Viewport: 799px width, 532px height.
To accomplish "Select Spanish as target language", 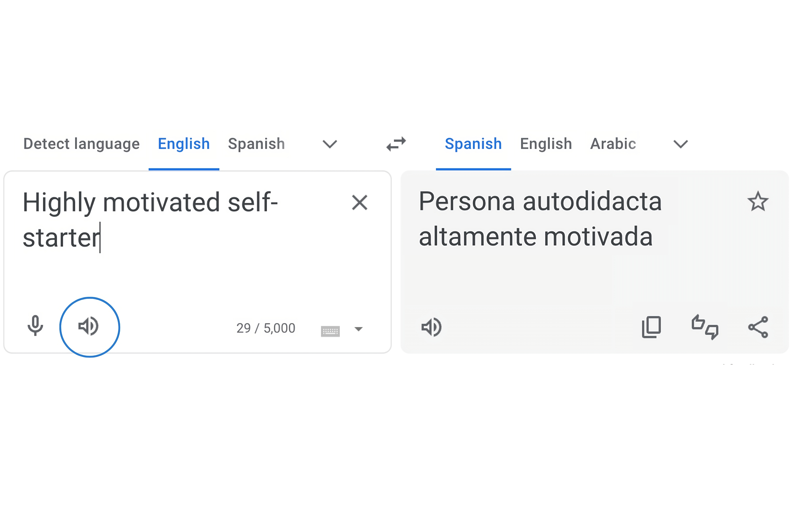I will [x=473, y=144].
